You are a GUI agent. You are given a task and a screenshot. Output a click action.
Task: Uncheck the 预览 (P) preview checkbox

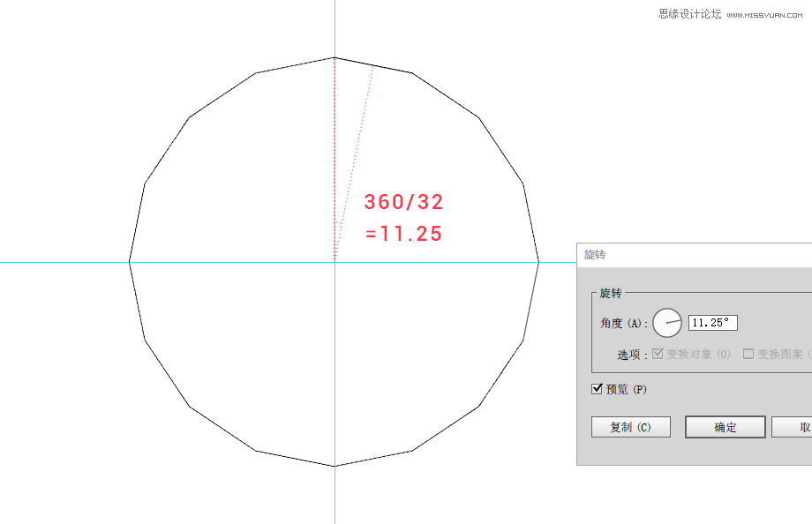[x=598, y=389]
